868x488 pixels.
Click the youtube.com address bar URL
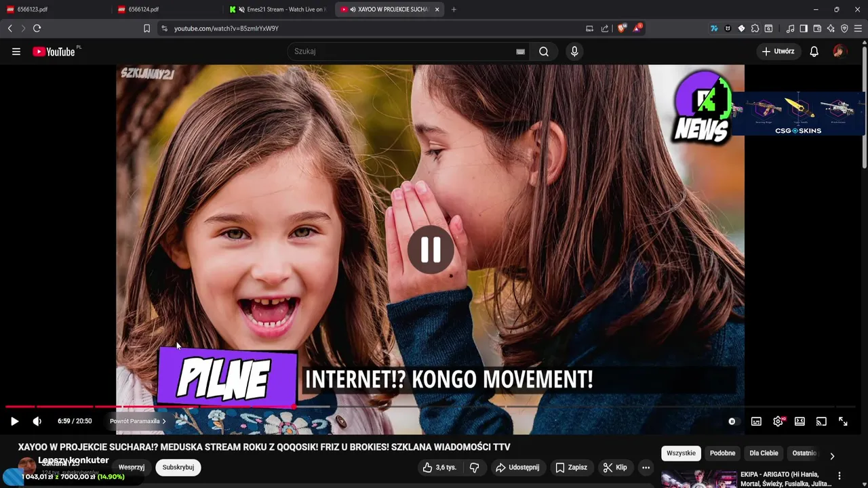226,28
